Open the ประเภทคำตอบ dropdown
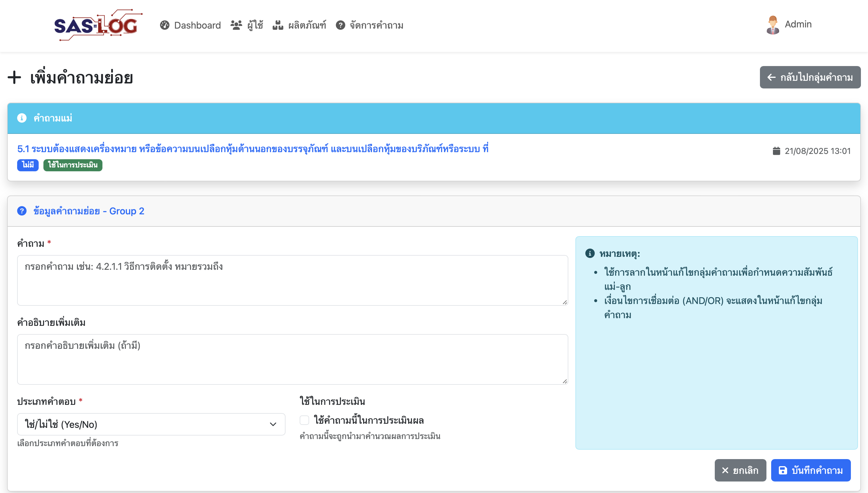This screenshot has width=868, height=493. (151, 424)
